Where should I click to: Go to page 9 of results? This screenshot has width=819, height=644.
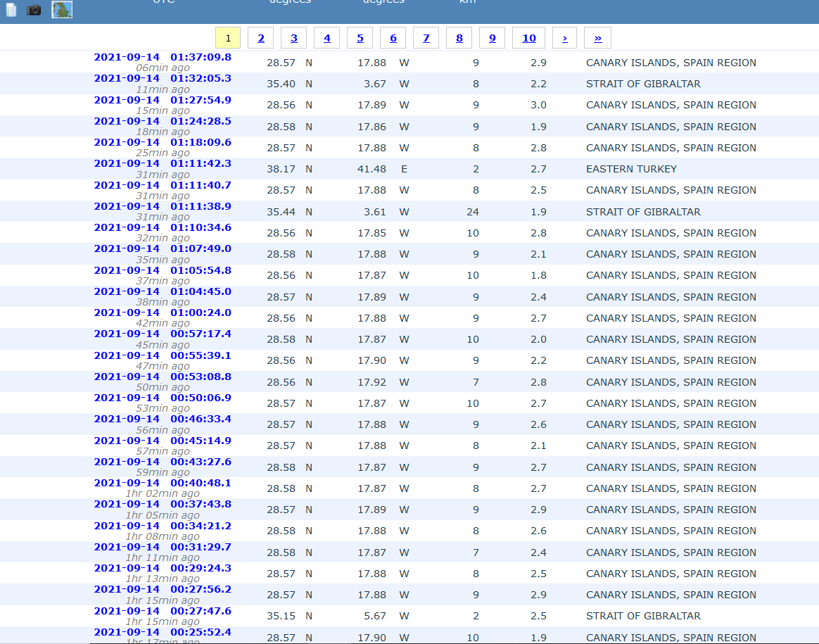pos(492,38)
